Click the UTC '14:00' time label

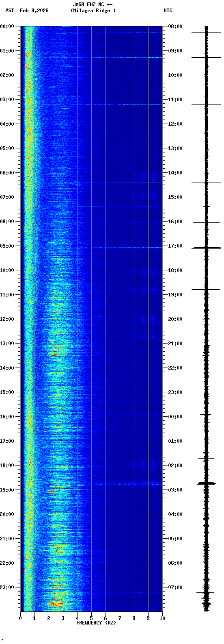click(175, 173)
